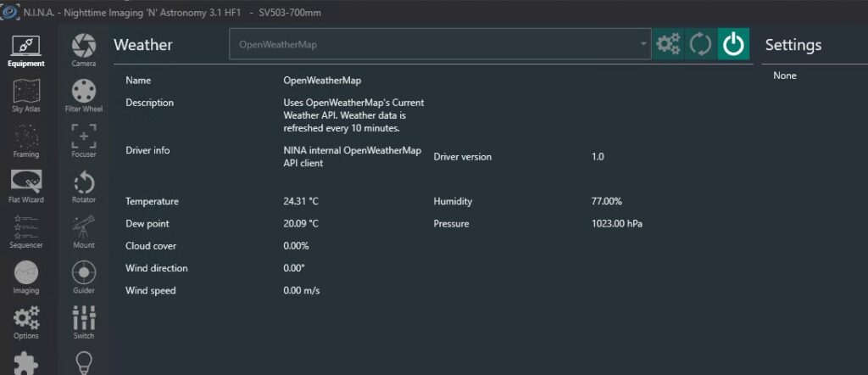Open the Switch equipment panel

84,322
